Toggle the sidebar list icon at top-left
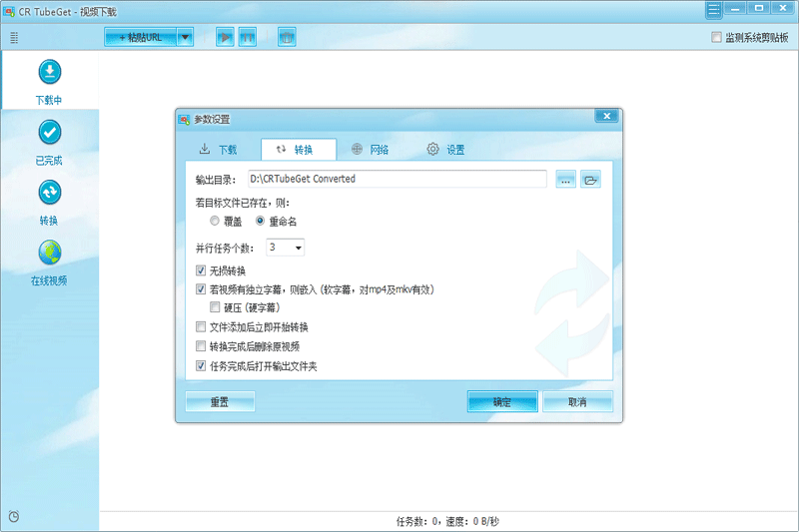This screenshot has height=532, width=799. tap(14, 37)
